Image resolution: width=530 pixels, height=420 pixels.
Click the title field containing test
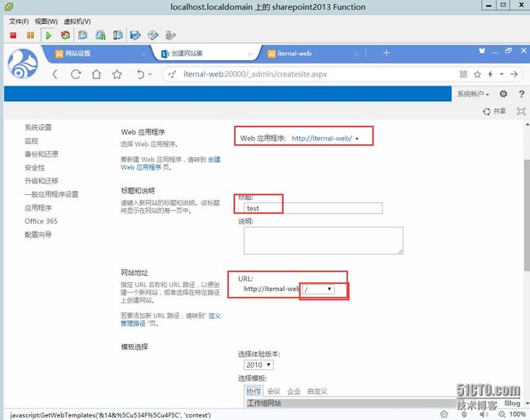point(313,208)
